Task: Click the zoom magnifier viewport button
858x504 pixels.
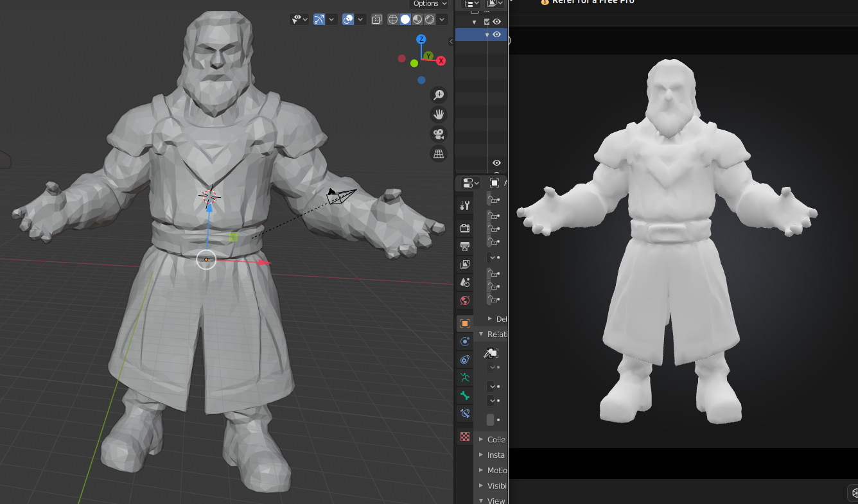Action: 439,95
